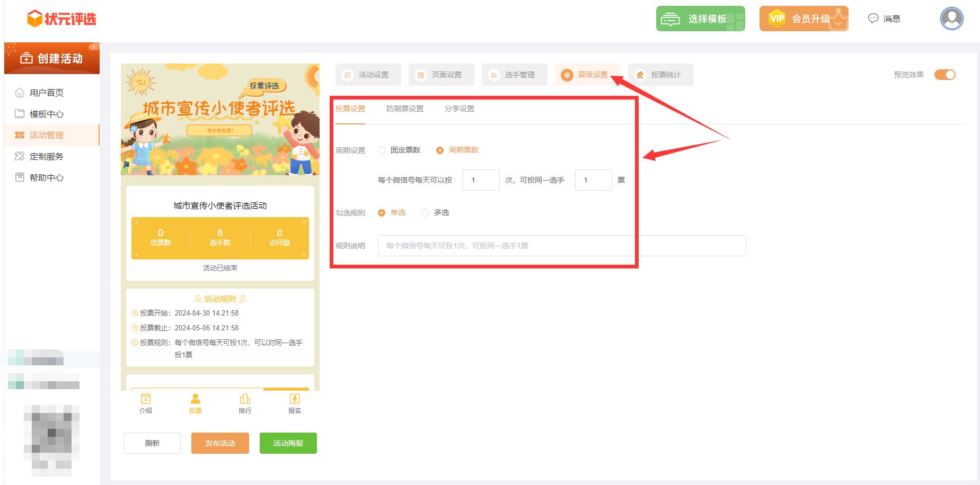Toggle the 预览效果 switch
The height and width of the screenshot is (485, 980).
pos(944,75)
